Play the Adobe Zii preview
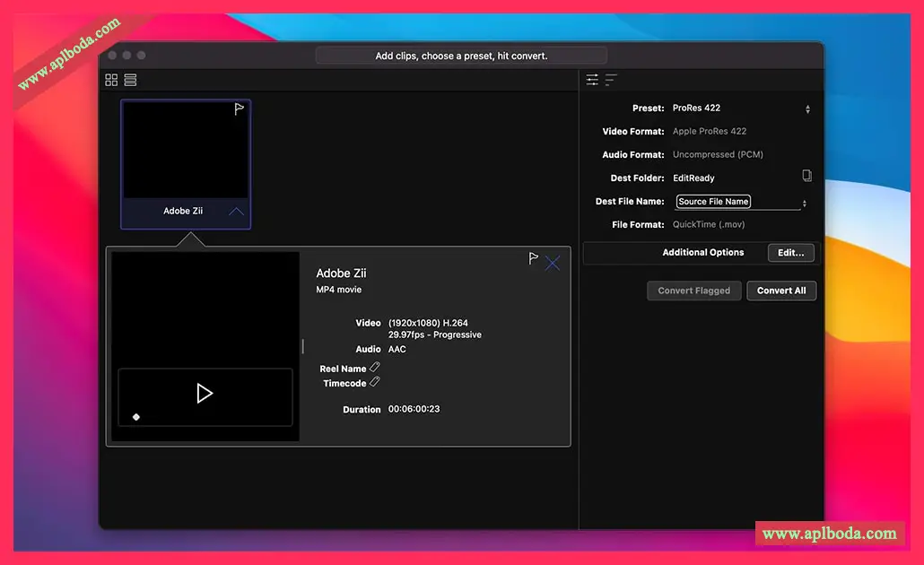Screen dimensions: 924x565 (205, 393)
